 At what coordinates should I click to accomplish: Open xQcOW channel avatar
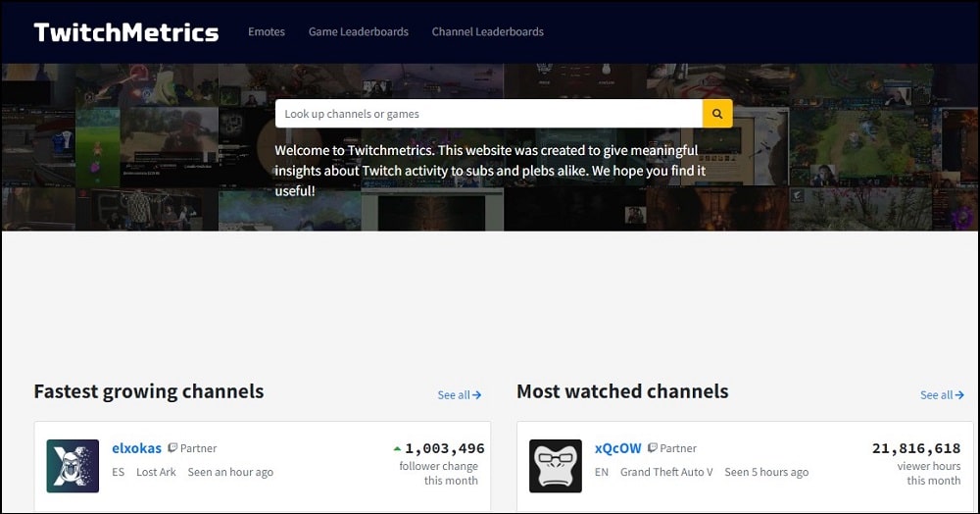(556, 466)
